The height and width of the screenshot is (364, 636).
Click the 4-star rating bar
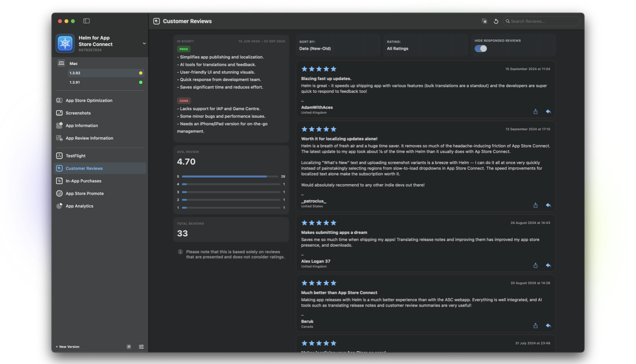pos(231,184)
